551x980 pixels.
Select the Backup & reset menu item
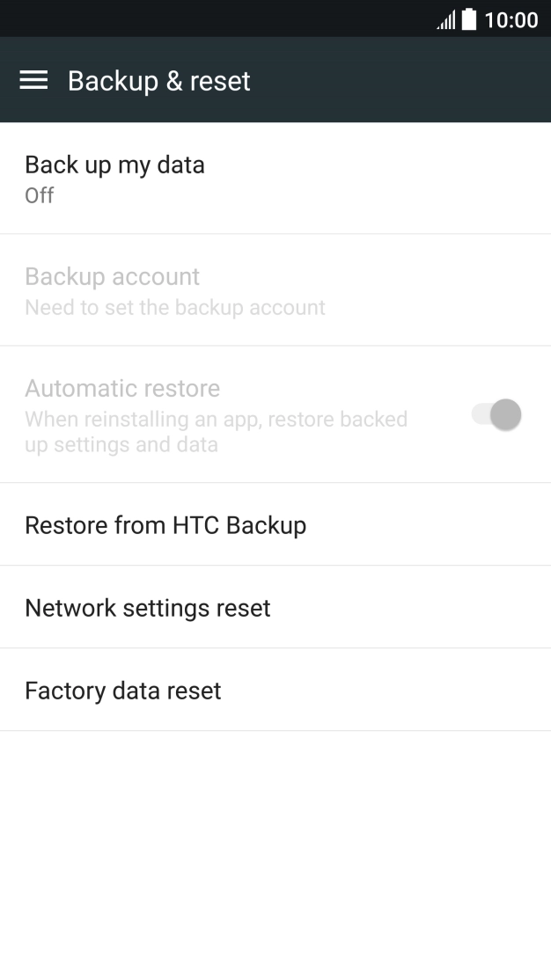click(158, 80)
